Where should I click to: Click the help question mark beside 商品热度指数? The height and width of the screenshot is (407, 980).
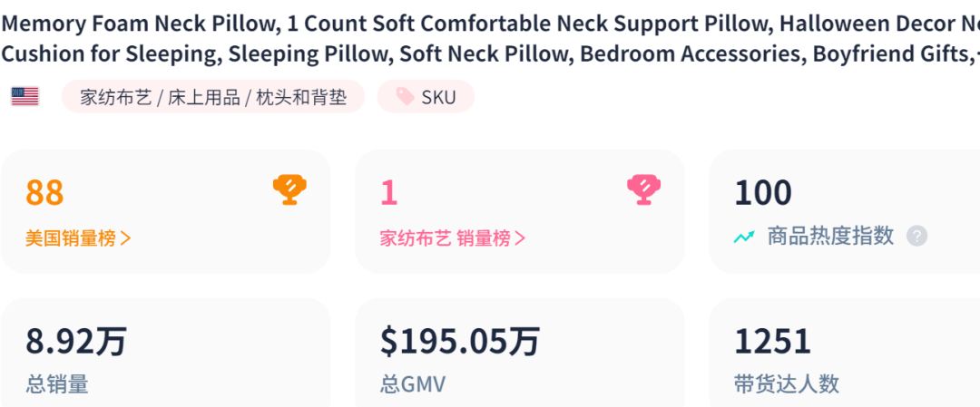pyautogui.click(x=916, y=237)
